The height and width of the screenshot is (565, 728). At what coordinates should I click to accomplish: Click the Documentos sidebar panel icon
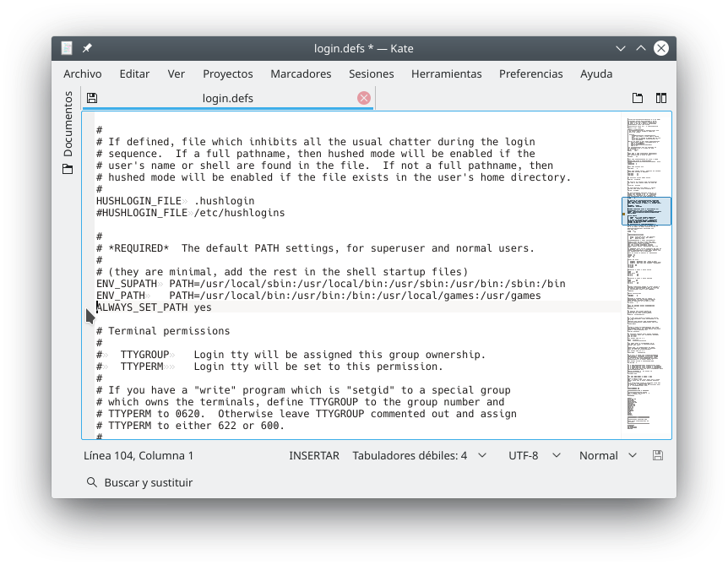[68, 169]
